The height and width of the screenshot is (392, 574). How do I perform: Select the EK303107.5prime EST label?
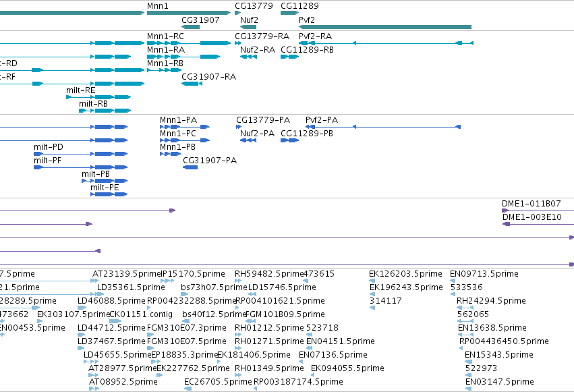(74, 314)
